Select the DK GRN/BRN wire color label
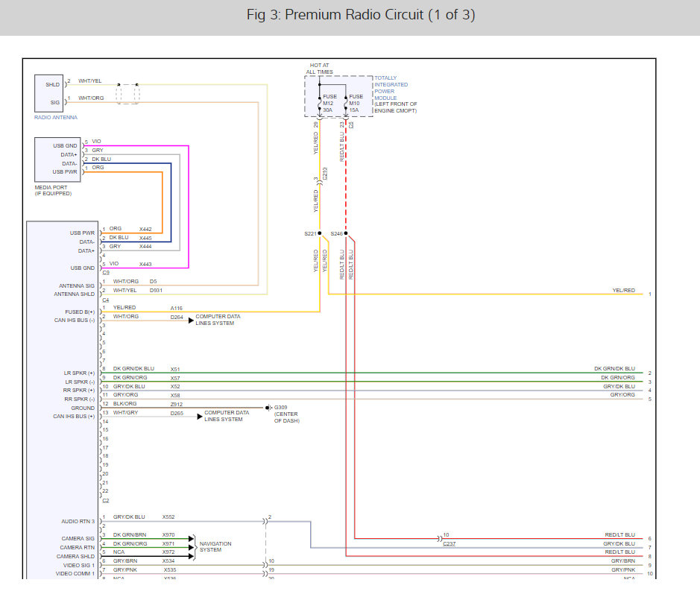Image resolution: width=700 pixels, height=603 pixels. point(130,534)
